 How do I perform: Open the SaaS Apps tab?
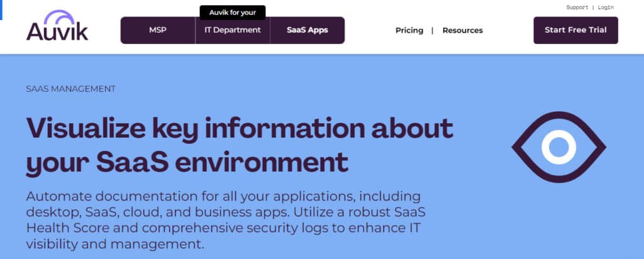(307, 30)
